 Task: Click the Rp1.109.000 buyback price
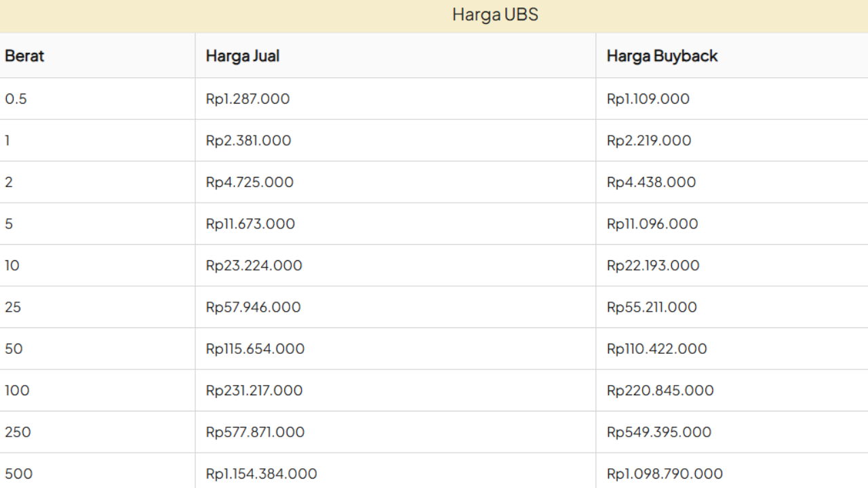click(x=648, y=99)
